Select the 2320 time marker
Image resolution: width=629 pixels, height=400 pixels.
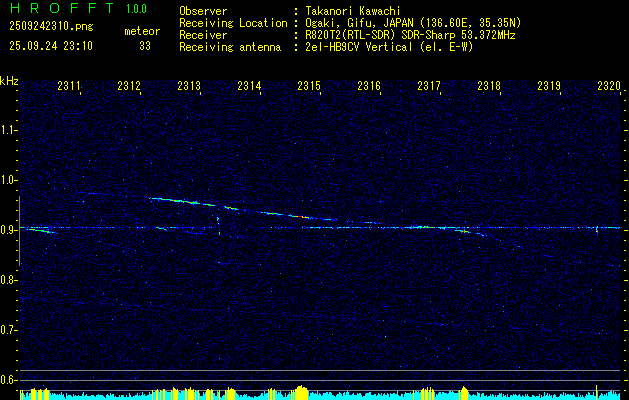click(x=609, y=86)
